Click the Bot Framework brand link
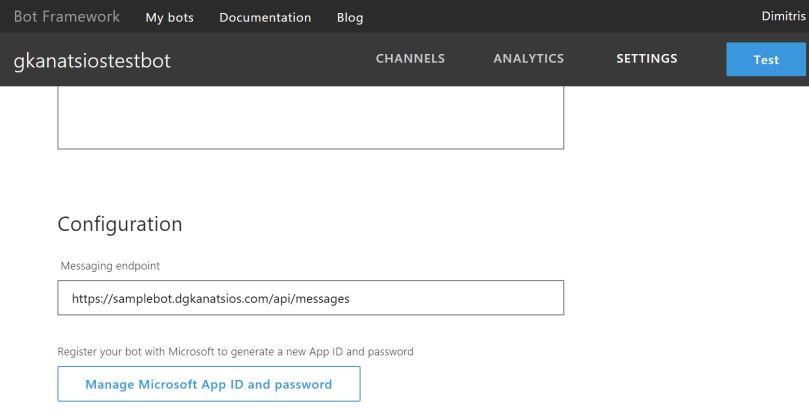The image size is (809, 419). point(67,17)
